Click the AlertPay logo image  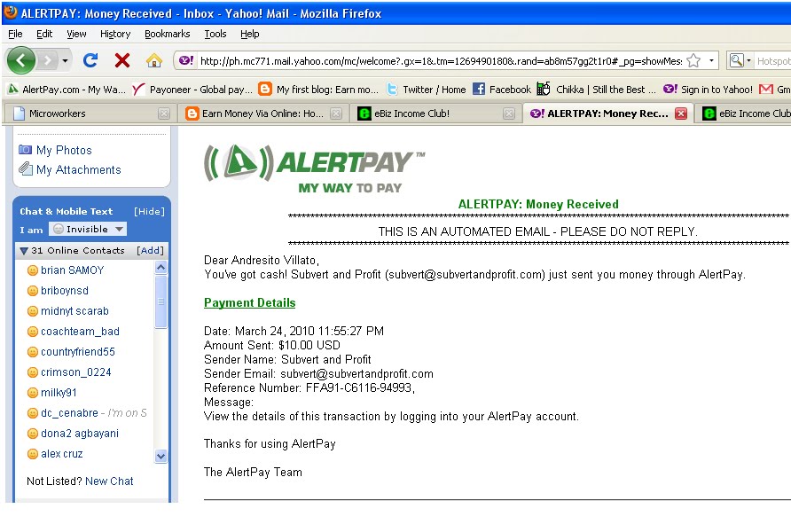click(x=314, y=169)
